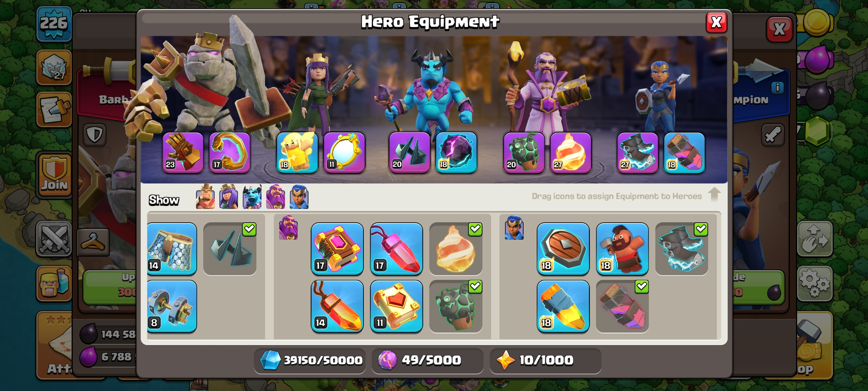Filter equipment by Archer Queen portrait
Image resolution: width=868 pixels, height=391 pixels.
tap(229, 197)
